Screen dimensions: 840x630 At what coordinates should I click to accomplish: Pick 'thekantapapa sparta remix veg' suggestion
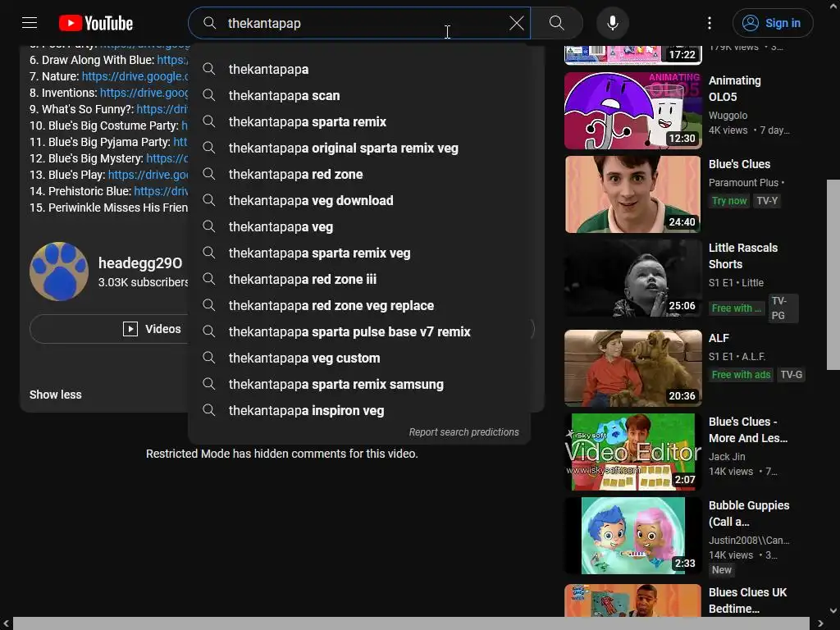pyautogui.click(x=359, y=253)
